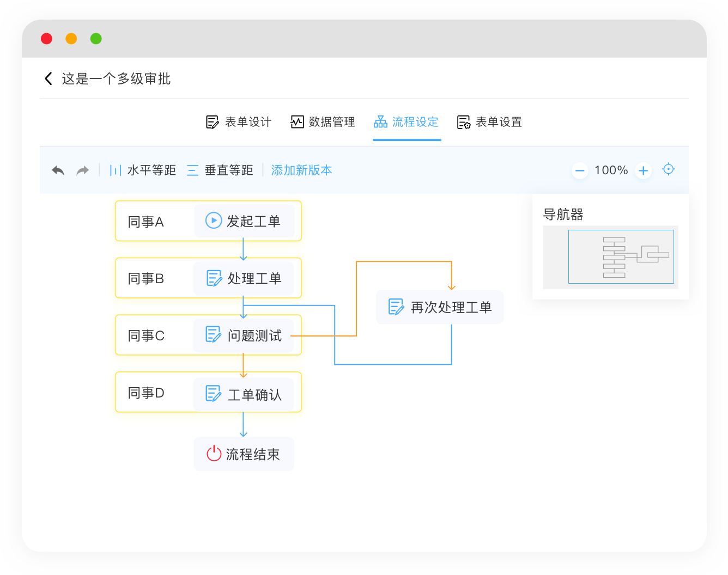
Task: Click the power icon on the 流程结束 node
Action: point(213,453)
